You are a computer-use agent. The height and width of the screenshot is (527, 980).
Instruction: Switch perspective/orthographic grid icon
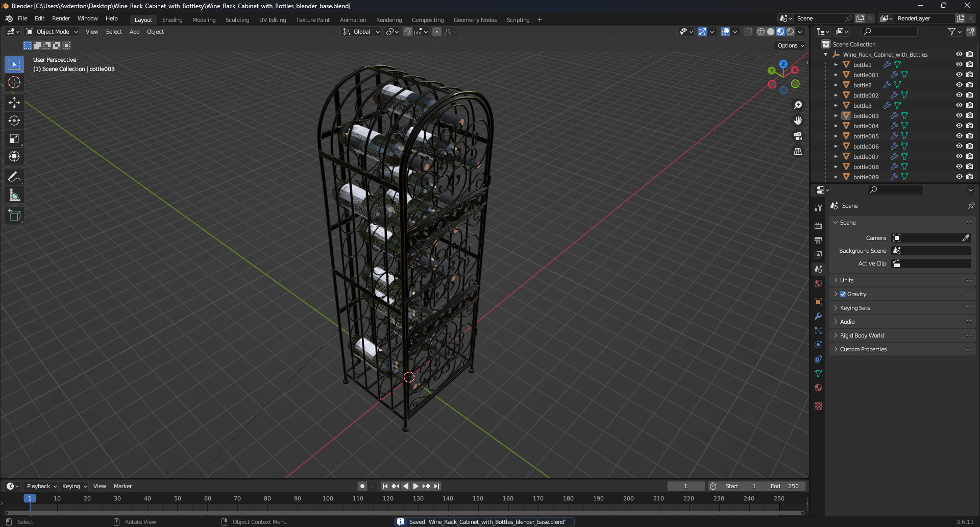tap(798, 151)
